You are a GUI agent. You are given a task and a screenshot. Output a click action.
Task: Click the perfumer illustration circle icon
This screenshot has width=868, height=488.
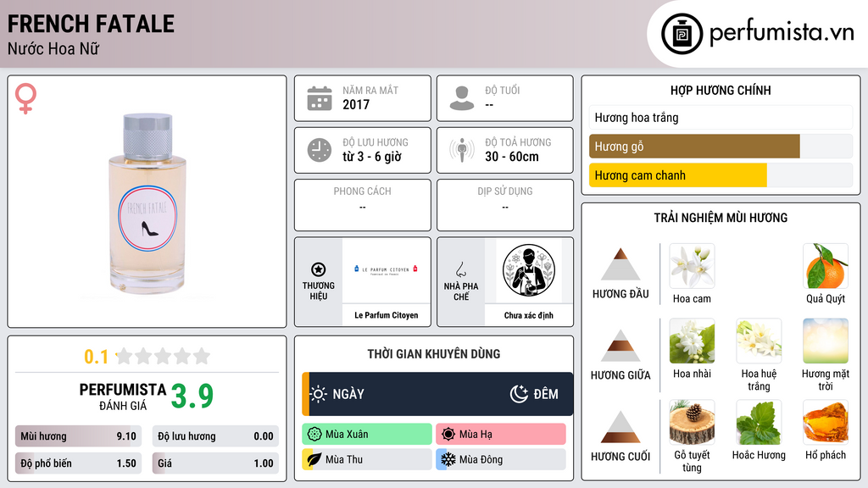pyautogui.click(x=529, y=270)
